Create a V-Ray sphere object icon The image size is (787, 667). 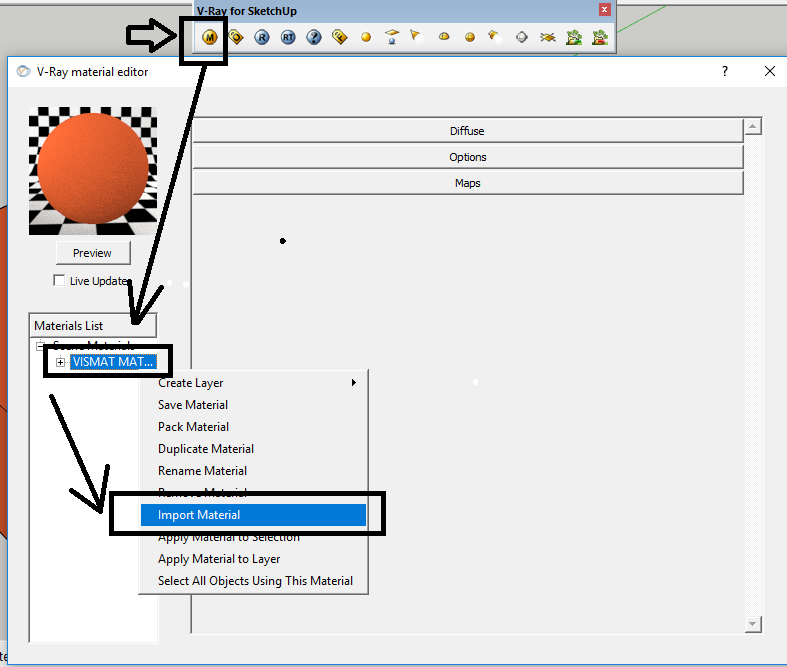(x=522, y=37)
